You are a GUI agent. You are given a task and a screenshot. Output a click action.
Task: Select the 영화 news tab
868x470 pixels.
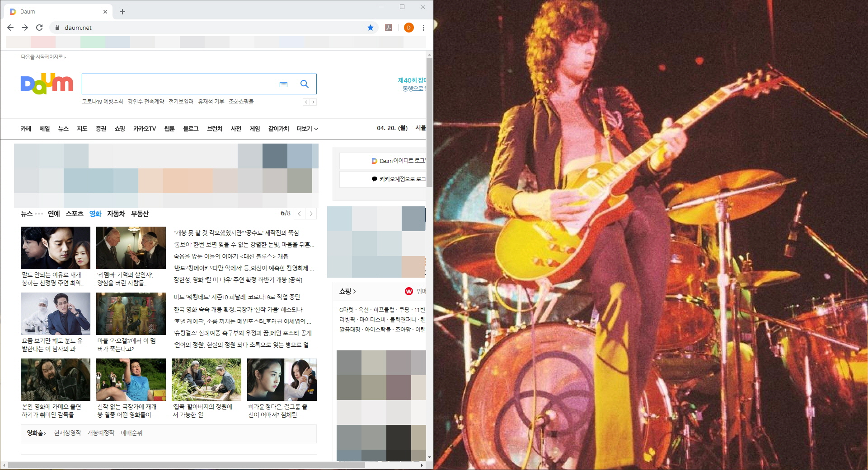click(95, 214)
